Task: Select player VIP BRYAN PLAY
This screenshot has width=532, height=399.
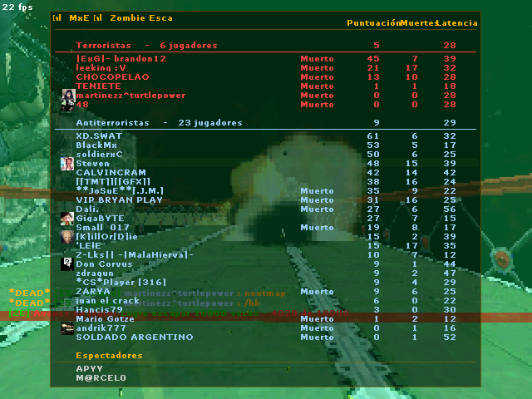Action: tap(119, 200)
